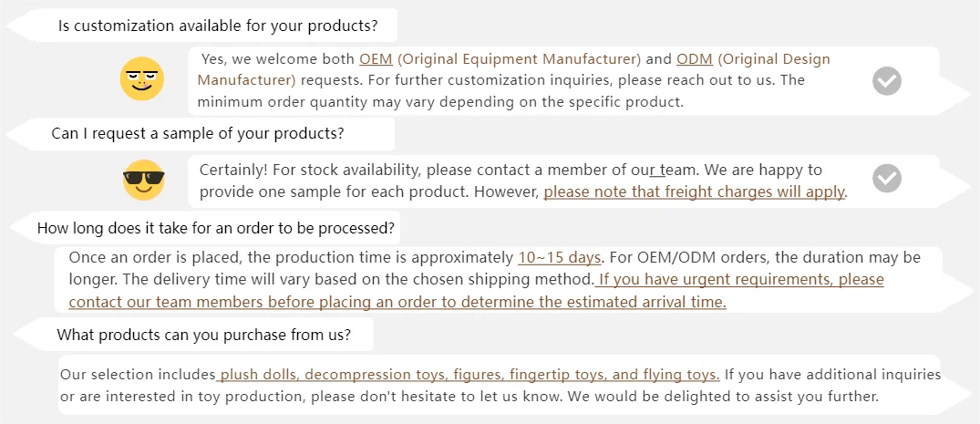Open the OEM (Original Equipment Manufacturer) link
This screenshot has height=424, width=980.
500,59
